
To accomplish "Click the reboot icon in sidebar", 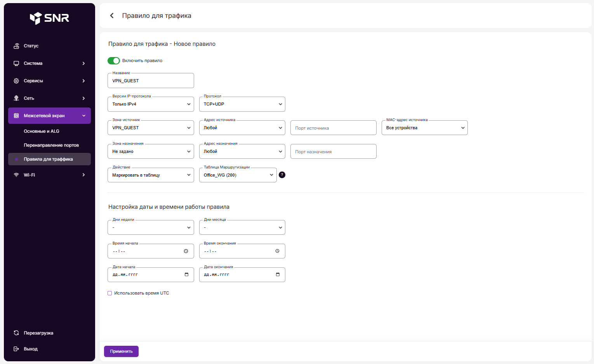I will pyautogui.click(x=16, y=333).
